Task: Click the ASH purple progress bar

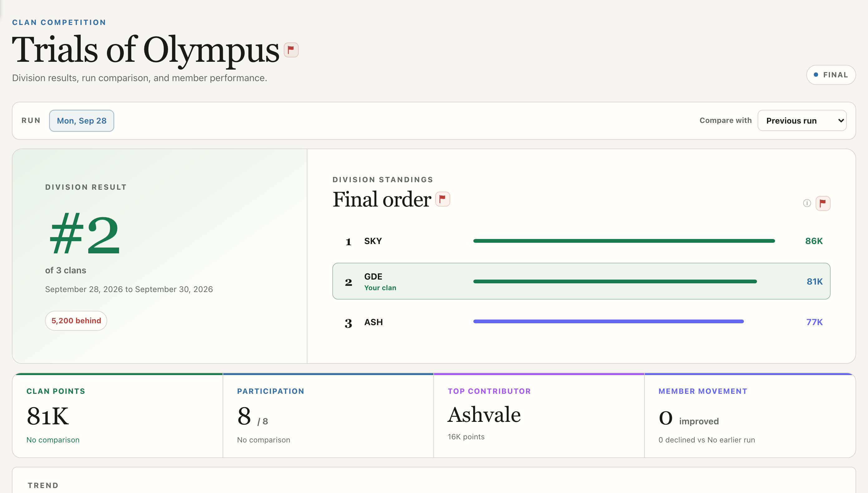Action: pyautogui.click(x=608, y=322)
